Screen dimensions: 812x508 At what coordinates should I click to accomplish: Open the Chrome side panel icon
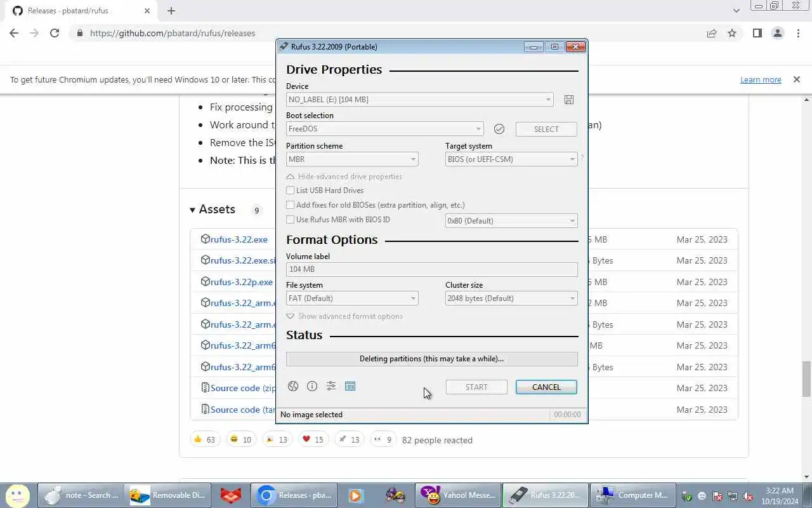click(757, 33)
